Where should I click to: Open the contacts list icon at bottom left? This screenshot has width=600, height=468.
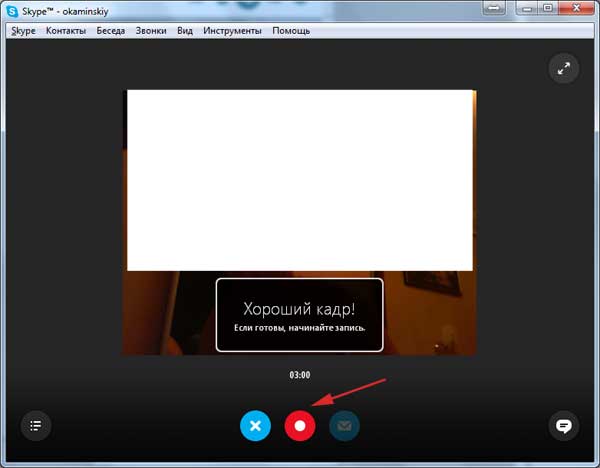(x=36, y=425)
